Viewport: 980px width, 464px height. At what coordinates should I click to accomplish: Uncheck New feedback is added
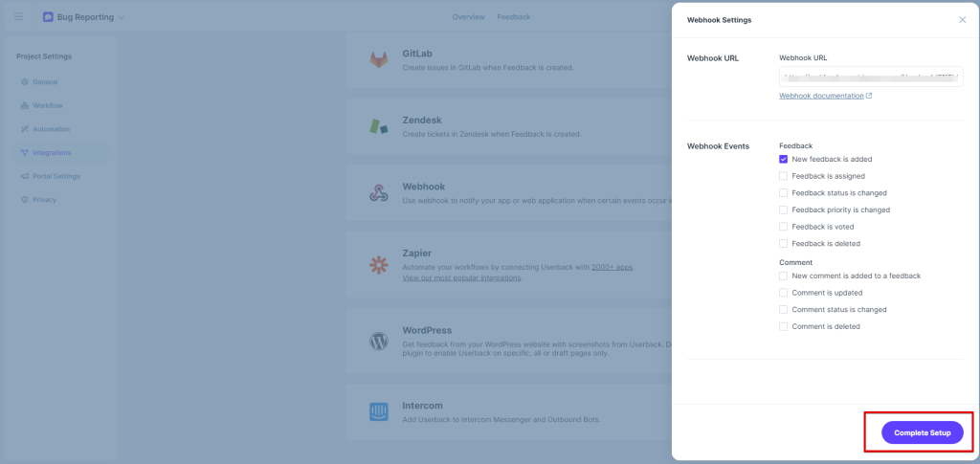point(784,159)
